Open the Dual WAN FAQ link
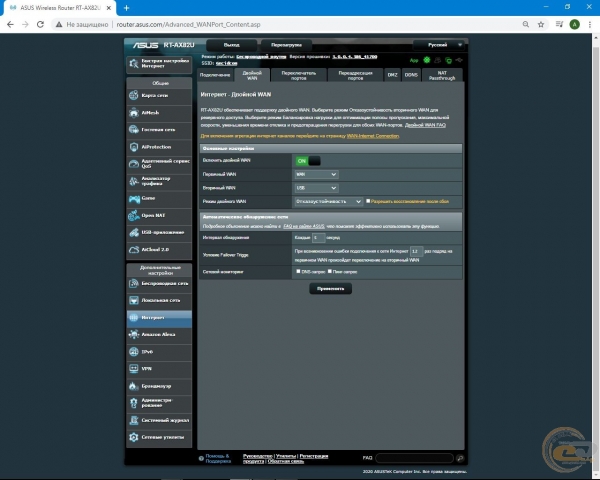This screenshot has height=480, width=600. 426,125
